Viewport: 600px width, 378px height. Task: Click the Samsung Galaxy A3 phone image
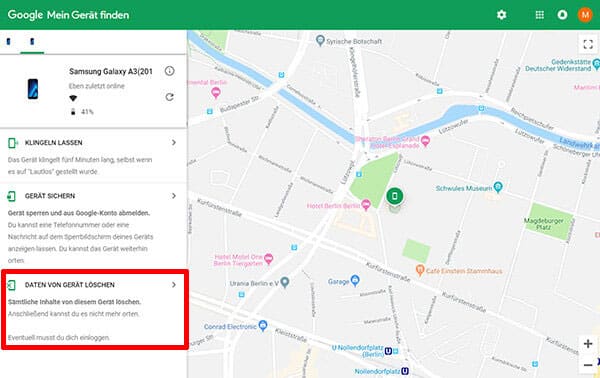pyautogui.click(x=33, y=89)
